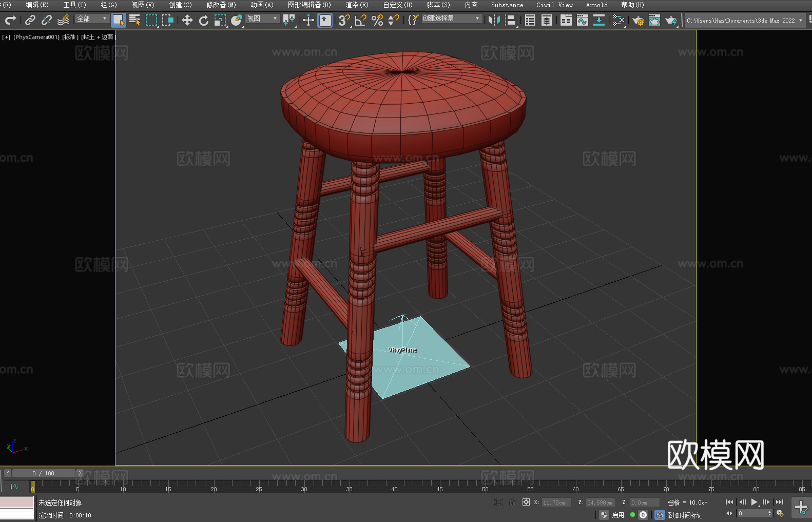The height and width of the screenshot is (522, 812).
Task: Open the Render Setup teapot icon
Action: pyautogui.click(x=638, y=20)
